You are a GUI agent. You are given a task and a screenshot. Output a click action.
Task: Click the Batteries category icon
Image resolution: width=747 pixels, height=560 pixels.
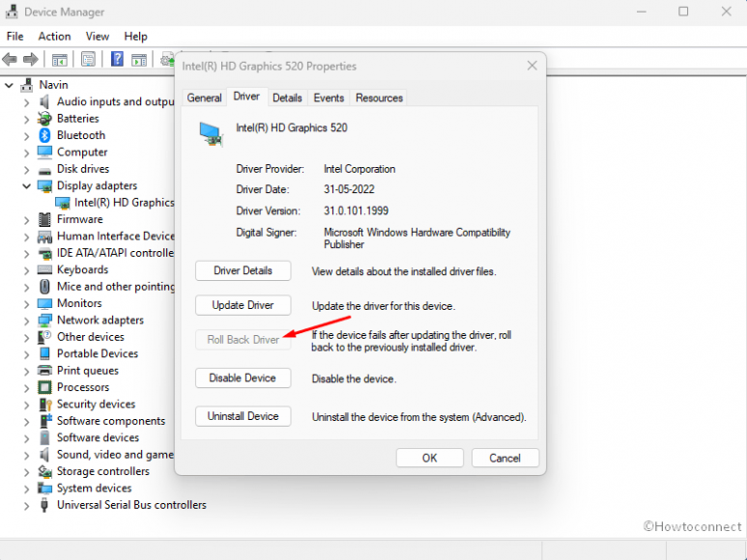pyautogui.click(x=44, y=119)
